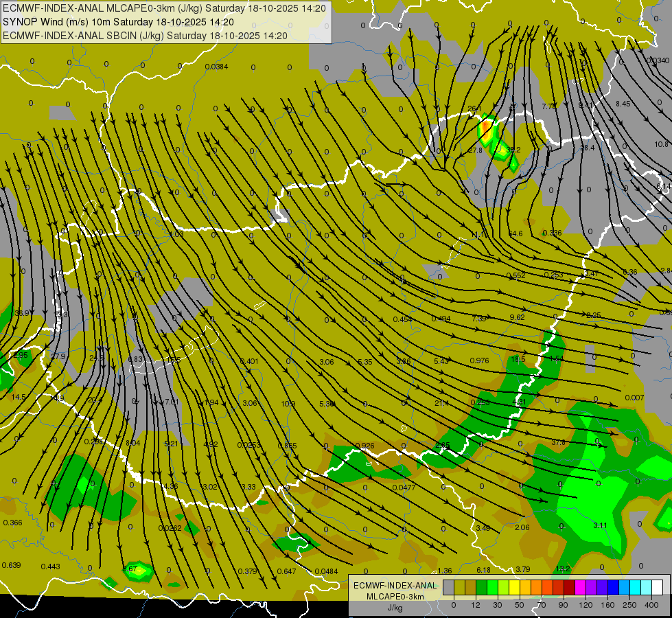Click the map value '0.926'
The width and height of the screenshot is (672, 618).
(x=364, y=446)
